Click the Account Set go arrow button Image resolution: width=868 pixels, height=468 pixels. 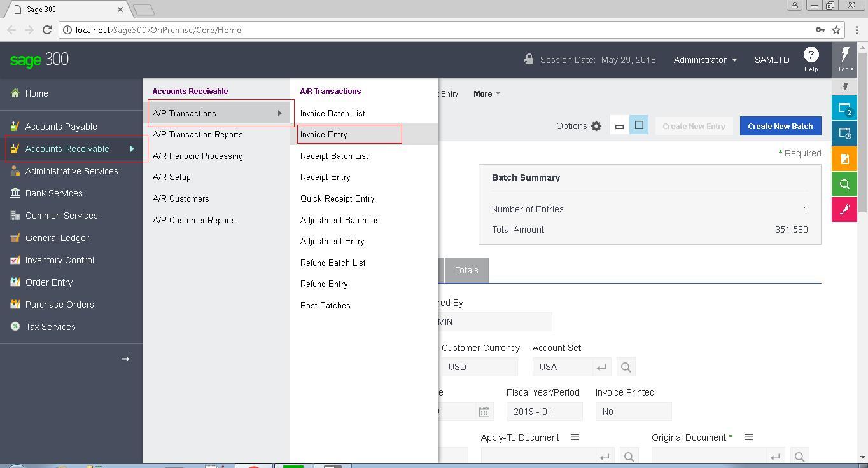pos(601,367)
